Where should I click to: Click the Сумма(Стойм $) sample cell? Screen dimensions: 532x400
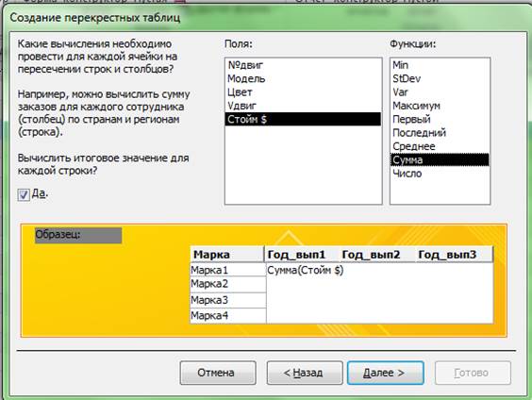coord(306,271)
